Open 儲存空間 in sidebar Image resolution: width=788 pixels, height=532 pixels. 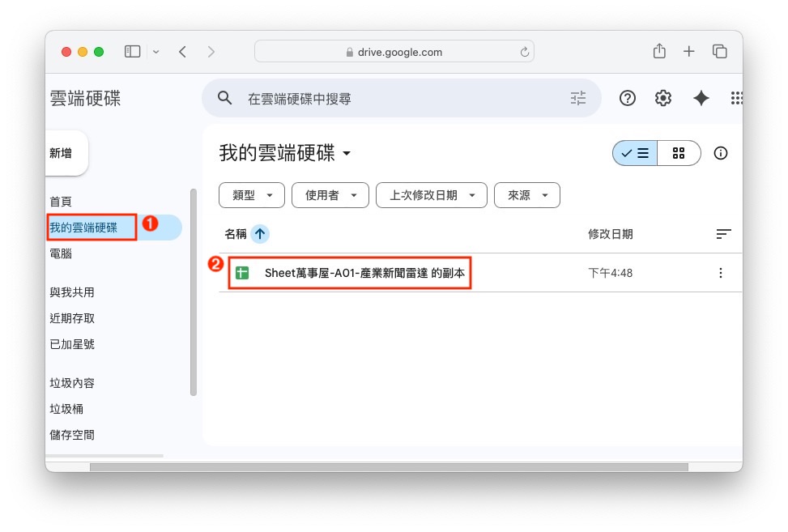click(72, 435)
